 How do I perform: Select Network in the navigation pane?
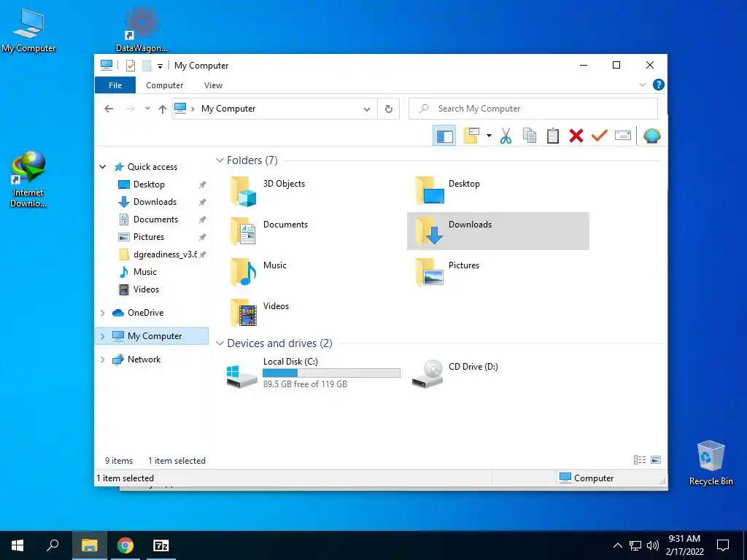(144, 359)
